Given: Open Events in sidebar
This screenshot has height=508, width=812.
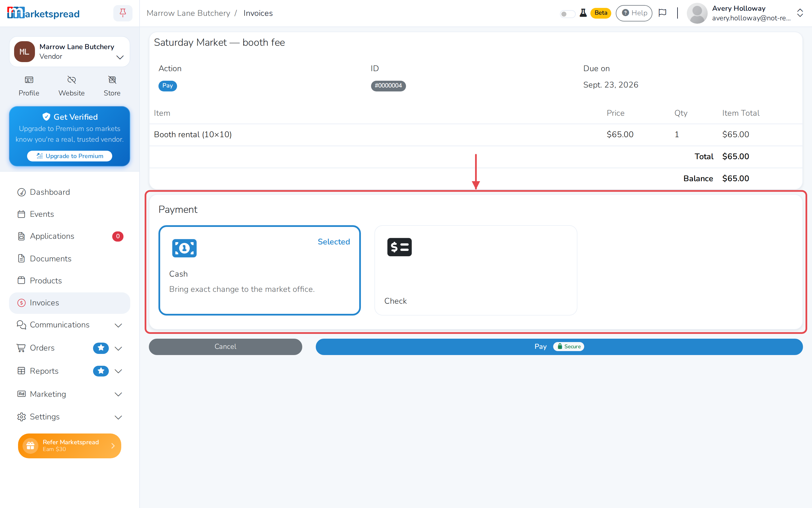Looking at the screenshot, I should point(69,214).
